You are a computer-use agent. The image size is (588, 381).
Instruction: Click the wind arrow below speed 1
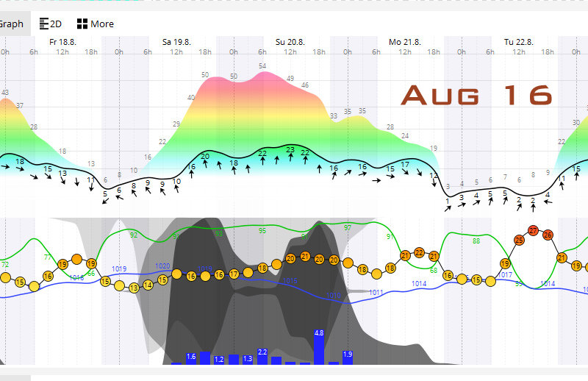click(448, 209)
